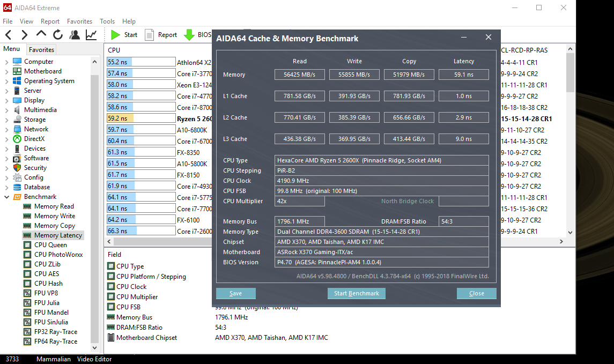Start the benchmark with green play icon
Image resolution: width=614 pixels, height=364 pixels.
[x=115, y=35]
